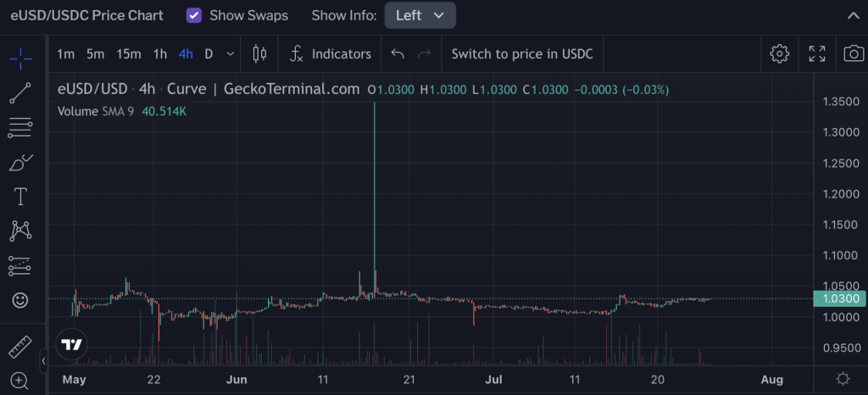Select the trend line drawing tool
The height and width of the screenshot is (395, 868).
[x=20, y=92]
